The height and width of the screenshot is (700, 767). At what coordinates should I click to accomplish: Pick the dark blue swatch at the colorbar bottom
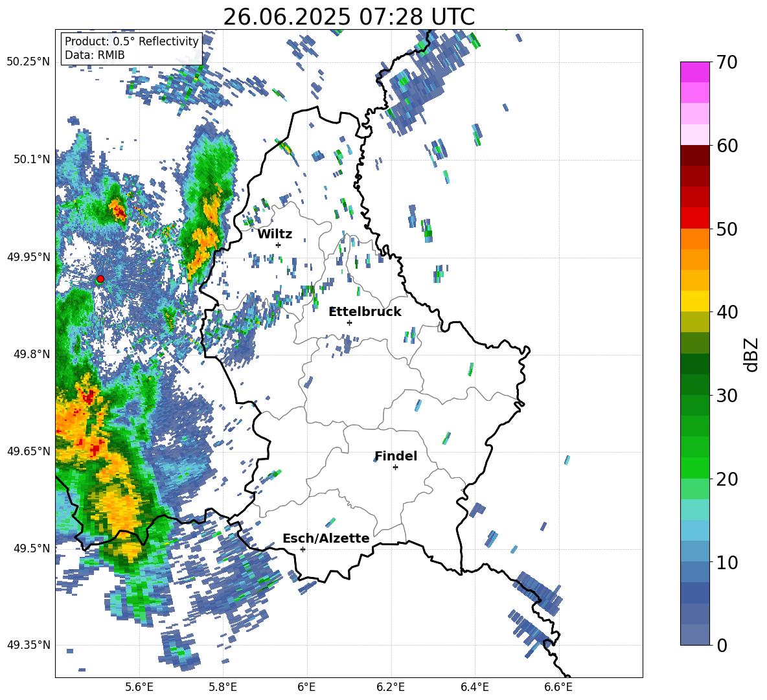tap(694, 635)
